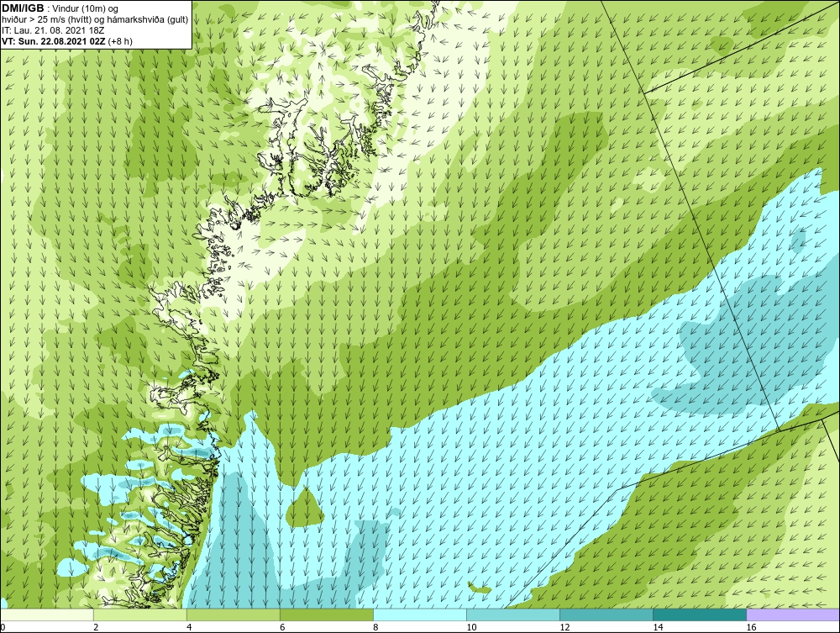Click the legend scale label '10'

[x=471, y=627]
